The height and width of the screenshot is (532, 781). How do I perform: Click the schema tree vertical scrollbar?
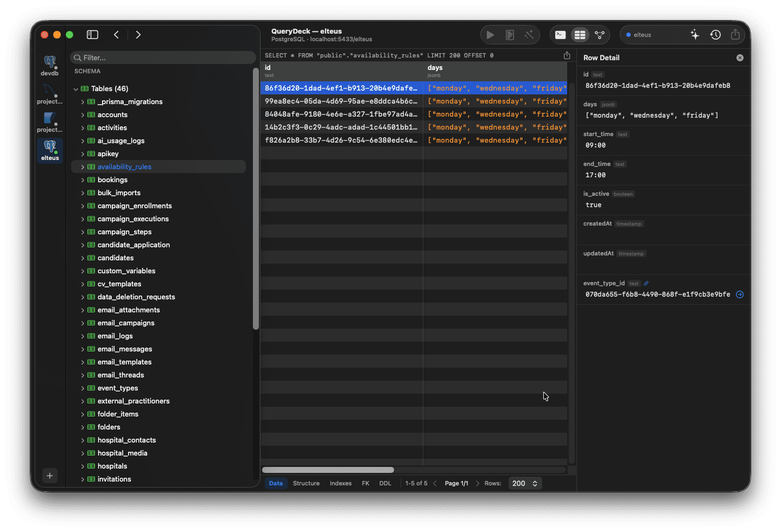pyautogui.click(x=256, y=198)
